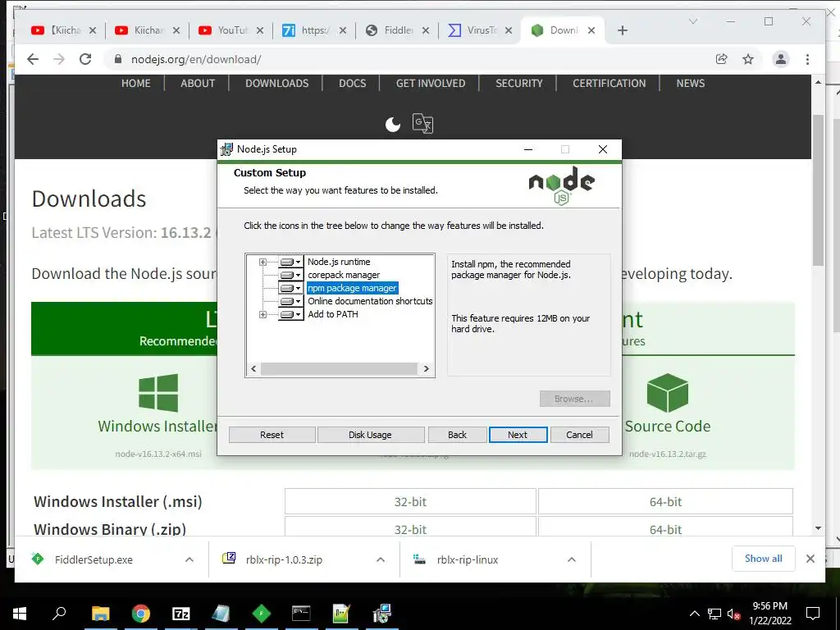Open FiddlerSetup.exe download options chevron
This screenshot has height=630, width=840.
(189, 559)
